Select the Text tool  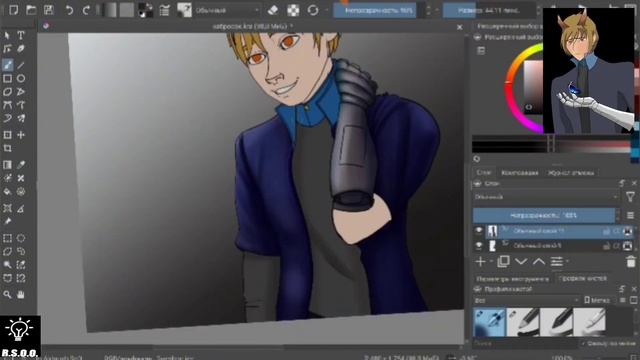pyautogui.click(x=21, y=36)
